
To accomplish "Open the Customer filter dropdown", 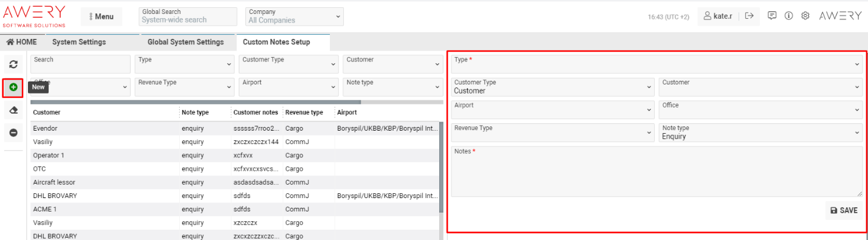I will (393, 64).
